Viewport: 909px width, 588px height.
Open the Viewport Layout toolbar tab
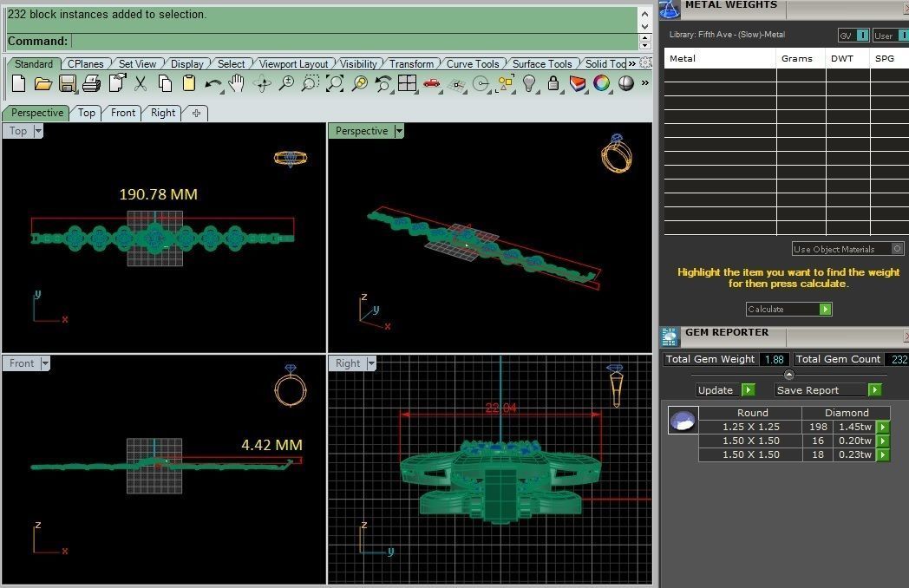click(x=293, y=64)
